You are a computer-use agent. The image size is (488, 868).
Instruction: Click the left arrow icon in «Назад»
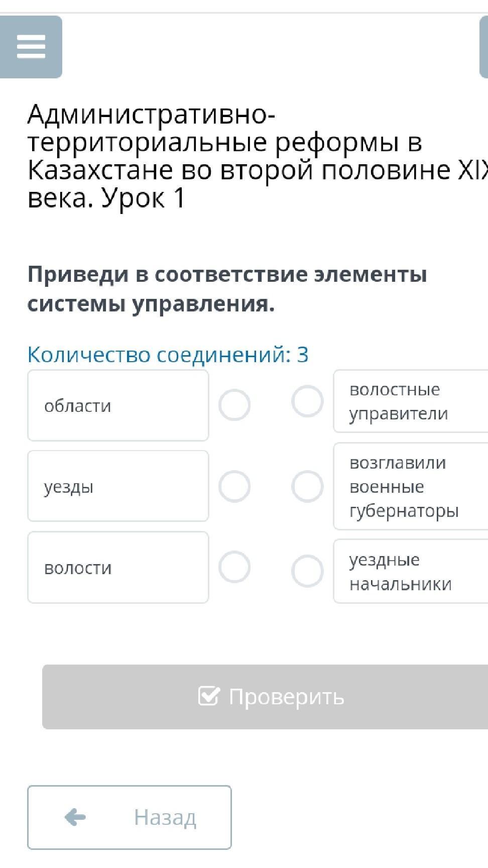click(75, 817)
